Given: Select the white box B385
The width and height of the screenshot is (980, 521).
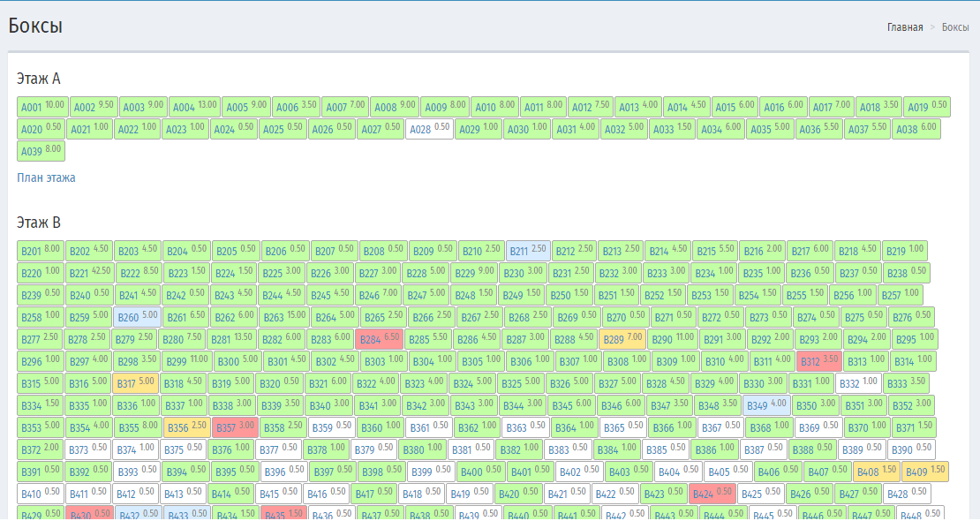Looking at the screenshot, I should [x=667, y=449].
